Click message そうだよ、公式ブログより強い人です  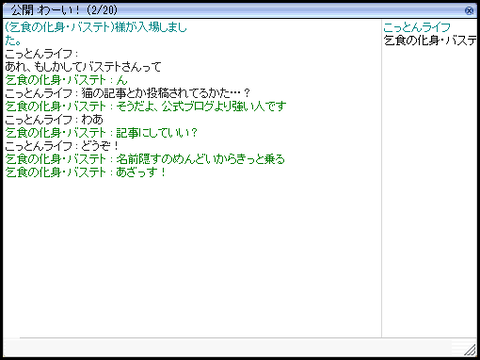tap(146, 106)
